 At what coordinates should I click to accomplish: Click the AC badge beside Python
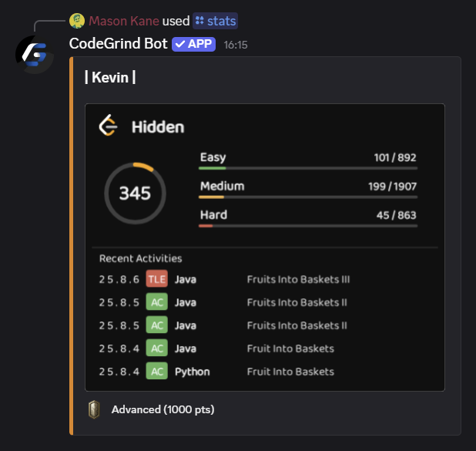tap(156, 372)
